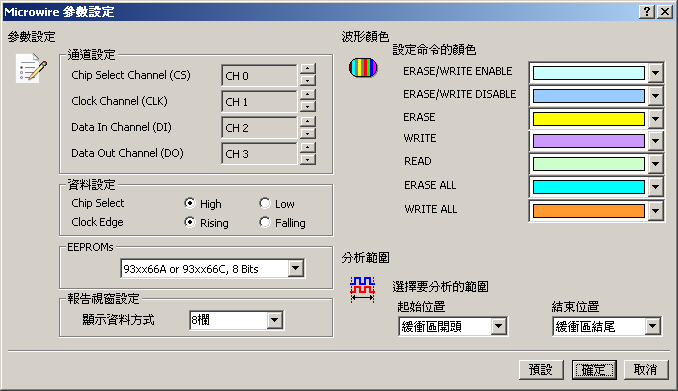Close the Microwire dialog window
Image resolution: width=678 pixels, height=391 pixels.
pyautogui.click(x=664, y=12)
